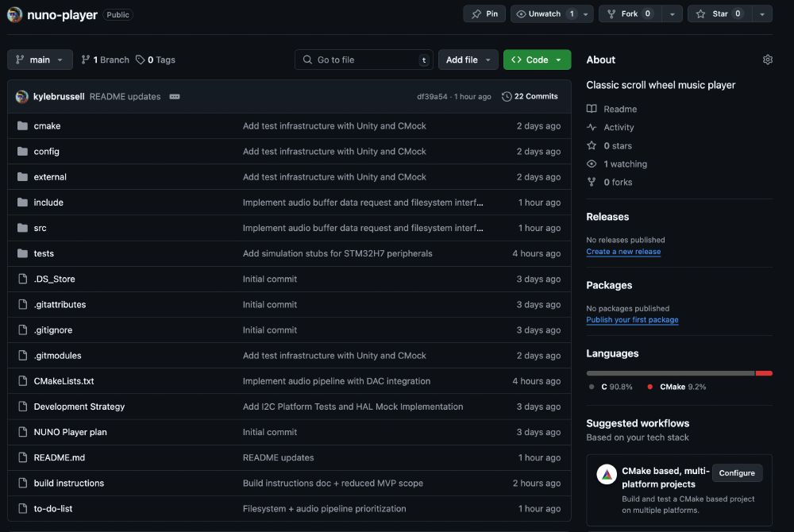View the 1 Branch list

(106, 60)
